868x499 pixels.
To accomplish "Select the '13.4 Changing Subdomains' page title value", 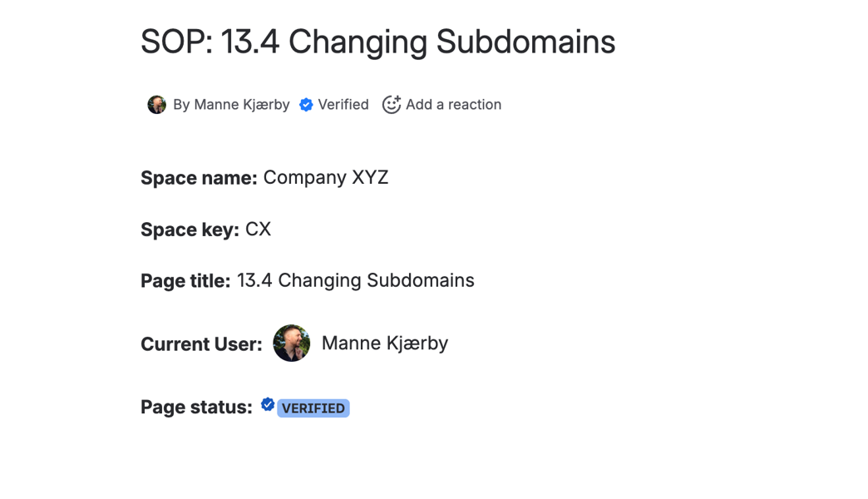I will [x=356, y=281].
